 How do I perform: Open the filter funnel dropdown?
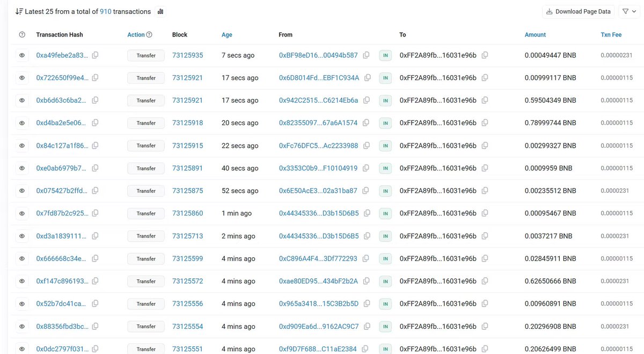tap(629, 11)
